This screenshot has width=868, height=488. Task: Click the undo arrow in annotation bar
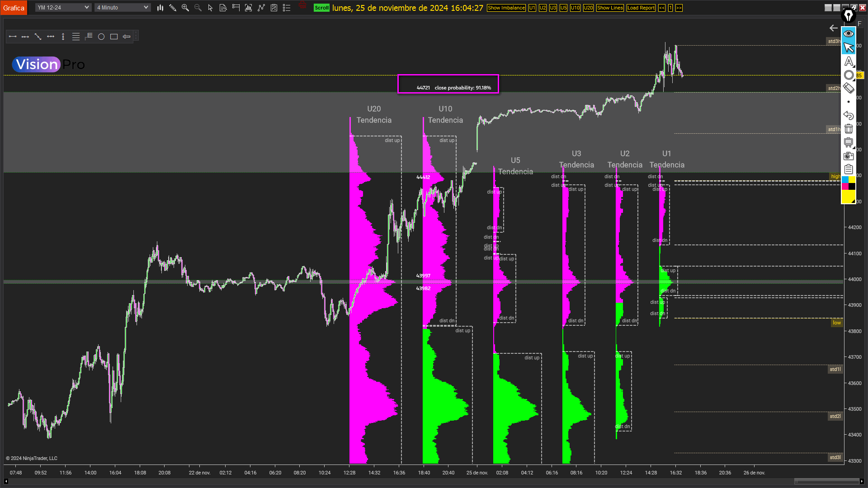(849, 115)
